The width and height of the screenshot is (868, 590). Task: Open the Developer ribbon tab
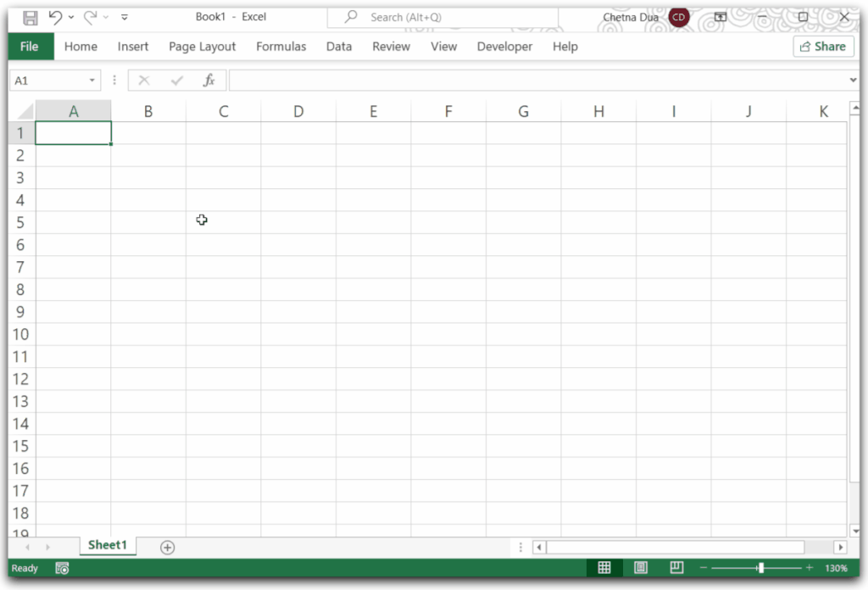pos(504,47)
